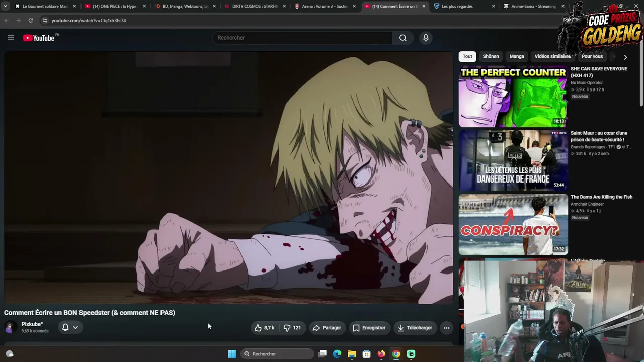Open File Explorer from the taskbar
This screenshot has height=362, width=644.
coord(352,354)
